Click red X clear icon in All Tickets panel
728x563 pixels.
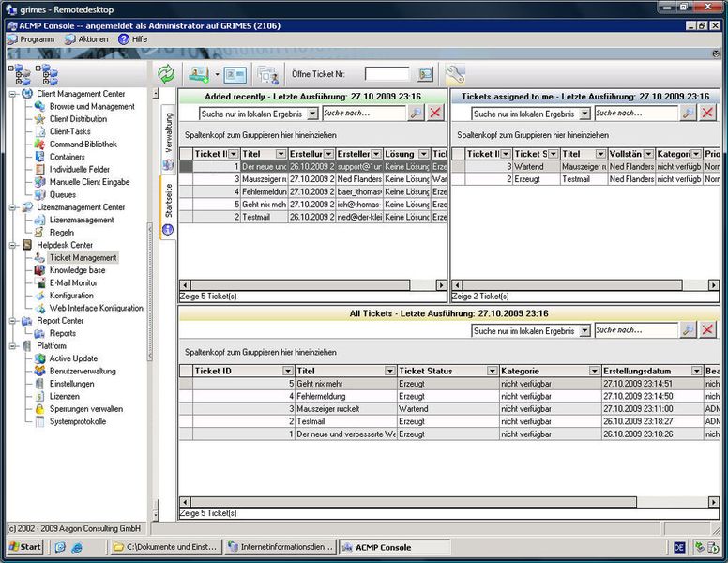point(707,330)
